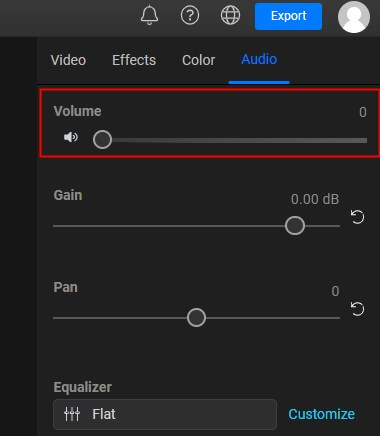Click the Volume value 0
Image resolution: width=380 pixels, height=436 pixels.
click(x=363, y=112)
